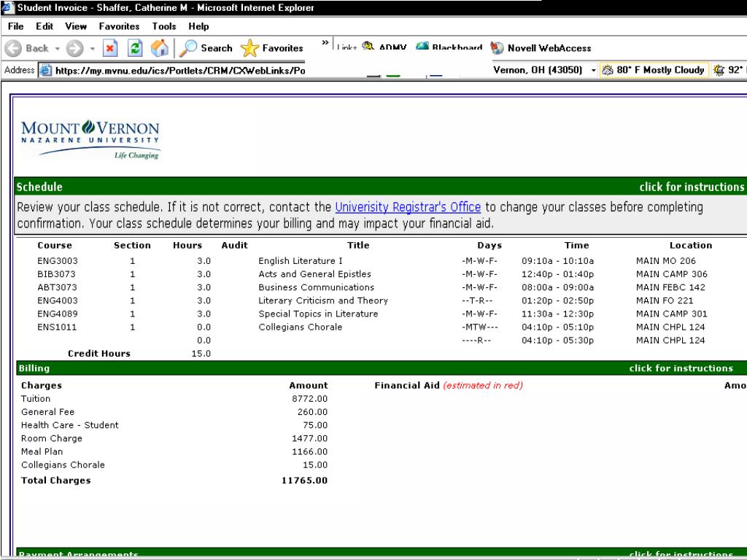Image resolution: width=747 pixels, height=560 pixels.
Task: Select the ENS1011 course code
Action: click(57, 327)
